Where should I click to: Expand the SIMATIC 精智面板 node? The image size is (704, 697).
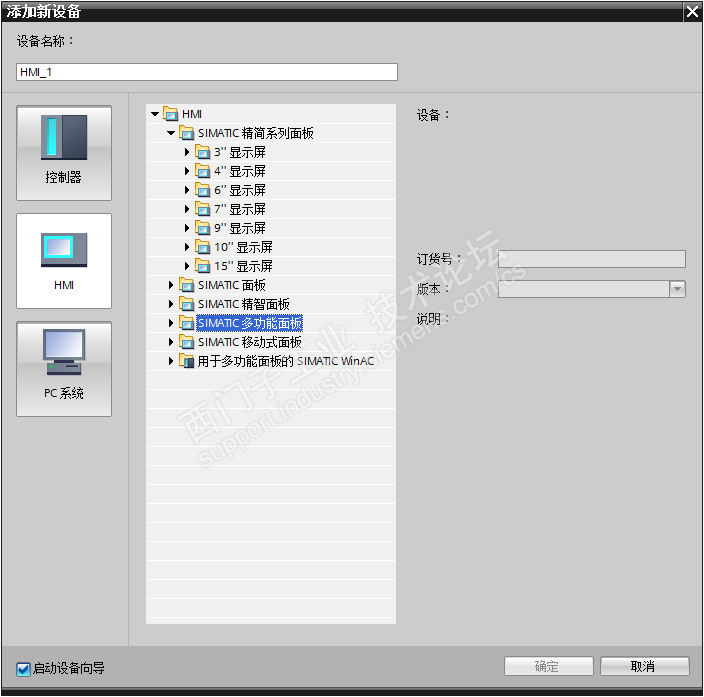(x=171, y=304)
